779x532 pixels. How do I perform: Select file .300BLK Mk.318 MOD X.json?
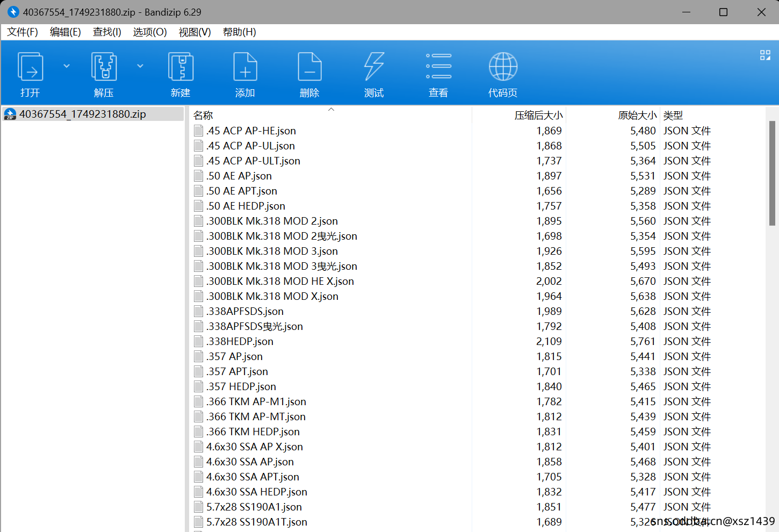(x=272, y=296)
